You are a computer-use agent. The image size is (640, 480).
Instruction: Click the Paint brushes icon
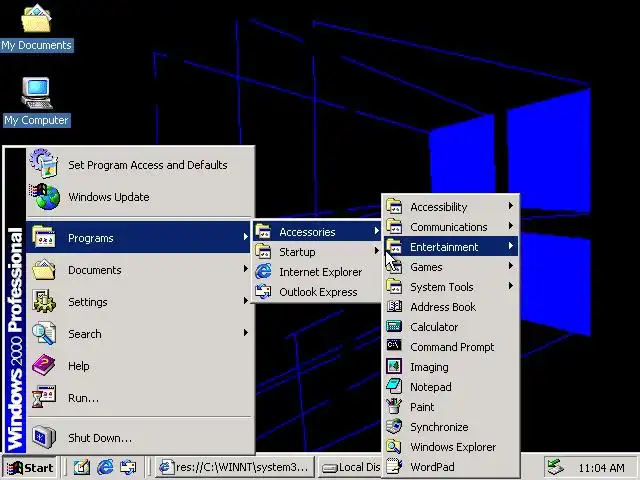[x=394, y=407]
